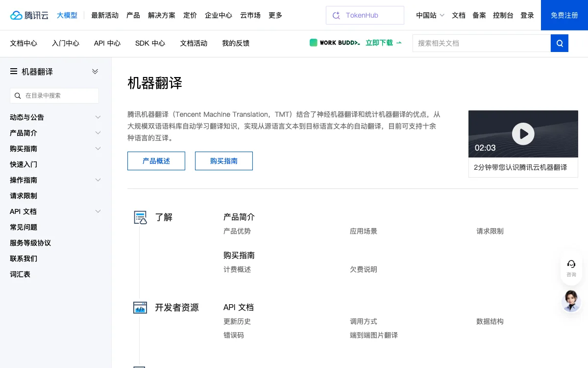Screen dimensions: 588x368
Task: Expand 购买指南 sidebar section
Action: tap(98, 149)
